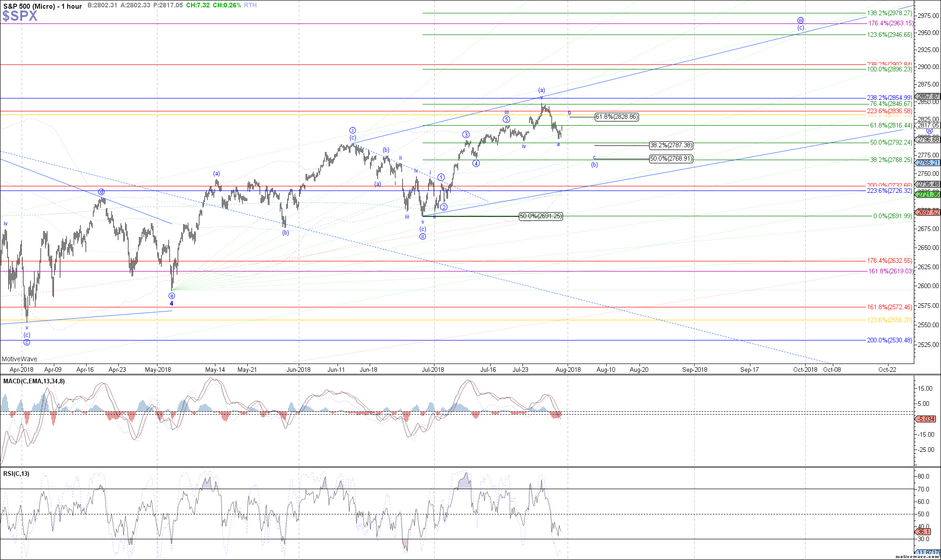Select the circled 4 wave marker
The width and height of the screenshot is (941, 560).
[476, 163]
